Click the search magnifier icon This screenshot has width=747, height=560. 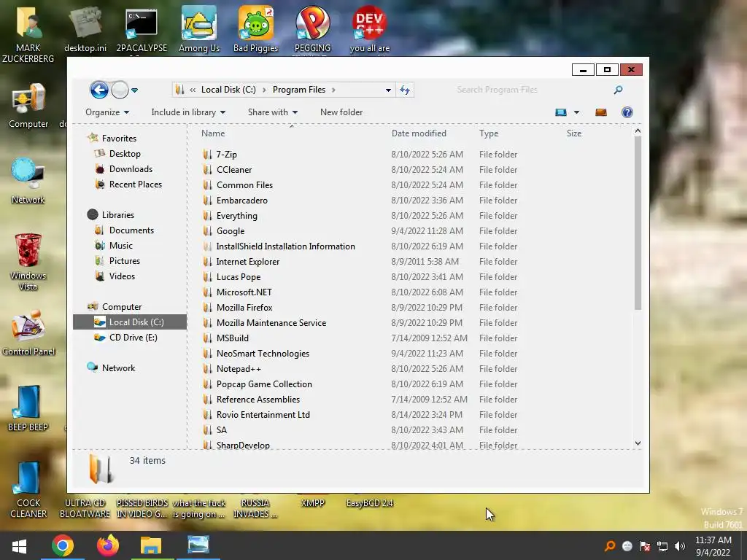pyautogui.click(x=619, y=90)
